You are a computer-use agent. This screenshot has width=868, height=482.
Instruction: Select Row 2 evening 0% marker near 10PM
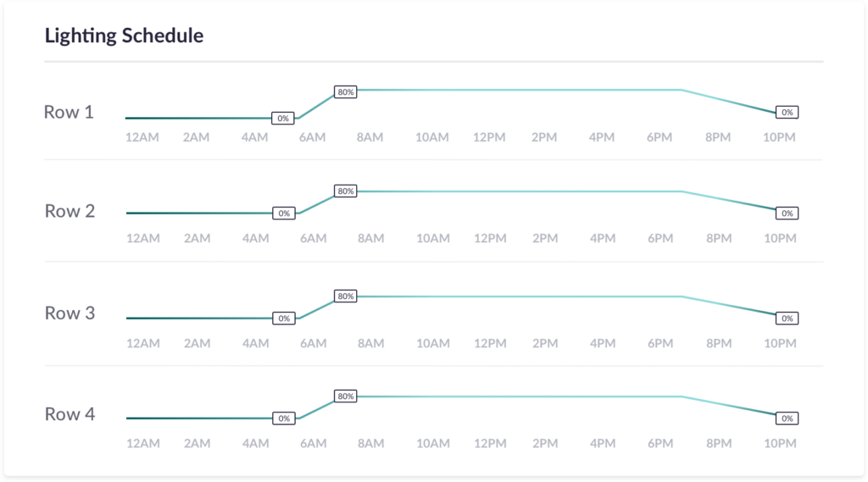tap(787, 213)
